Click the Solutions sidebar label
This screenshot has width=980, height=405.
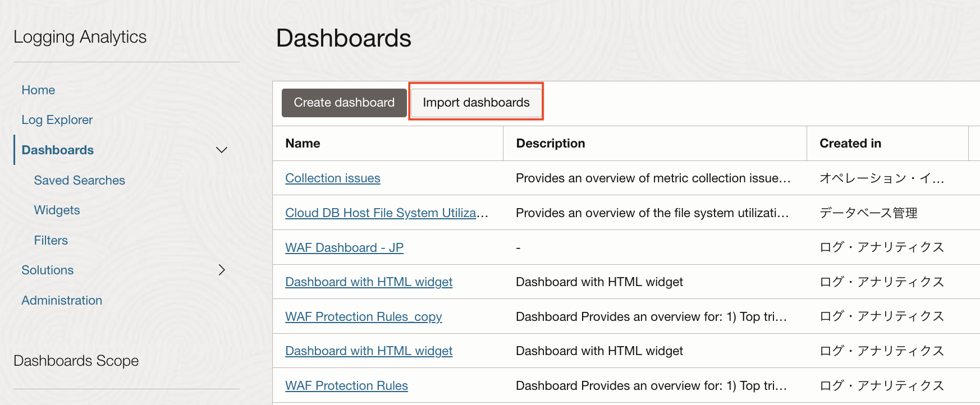point(47,270)
